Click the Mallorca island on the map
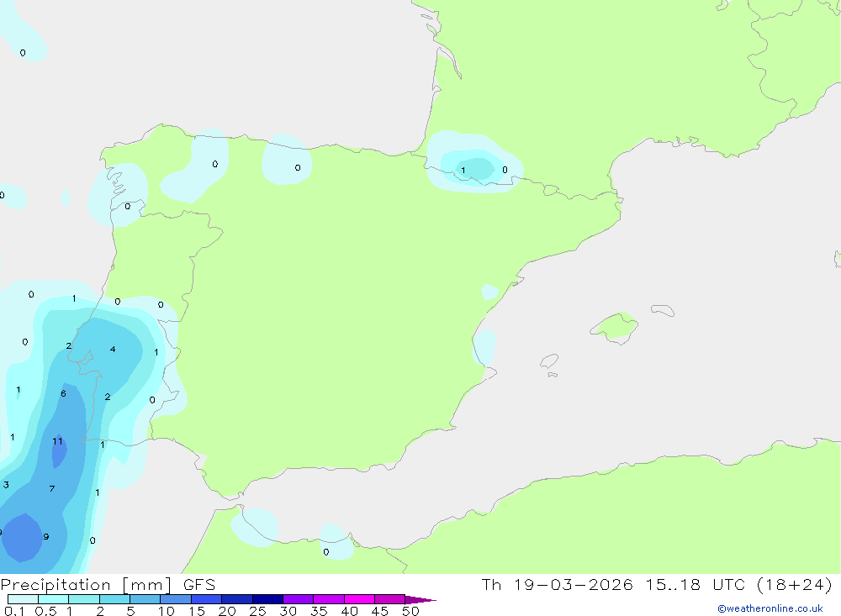The height and width of the screenshot is (616, 841). (615, 327)
